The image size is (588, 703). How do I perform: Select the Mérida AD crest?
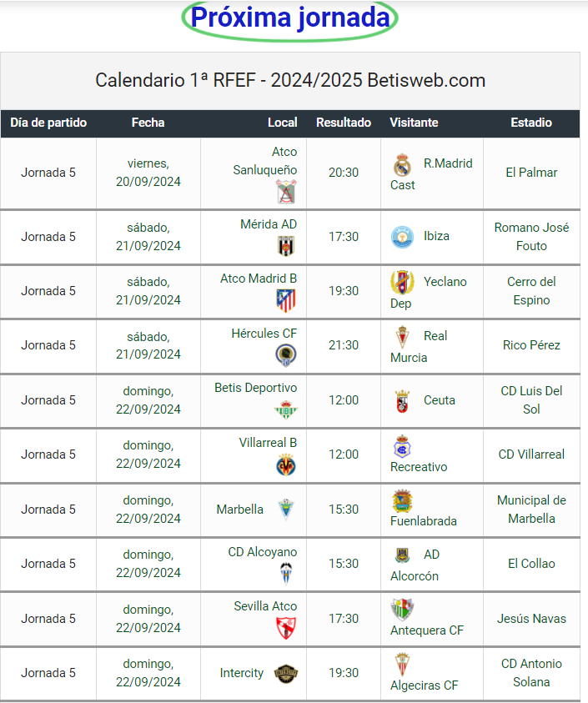point(286,246)
